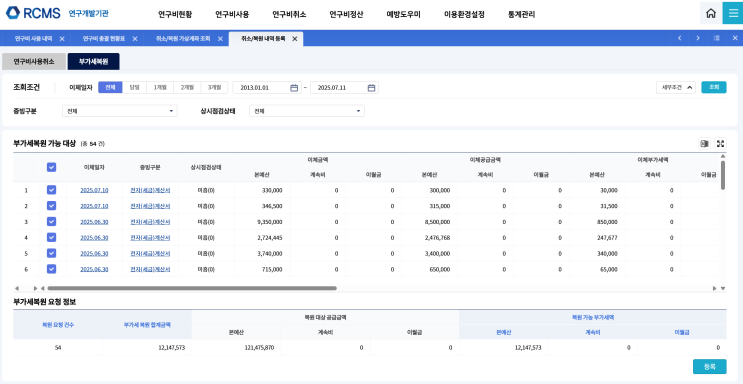Click the 조회 search button

pyautogui.click(x=714, y=88)
